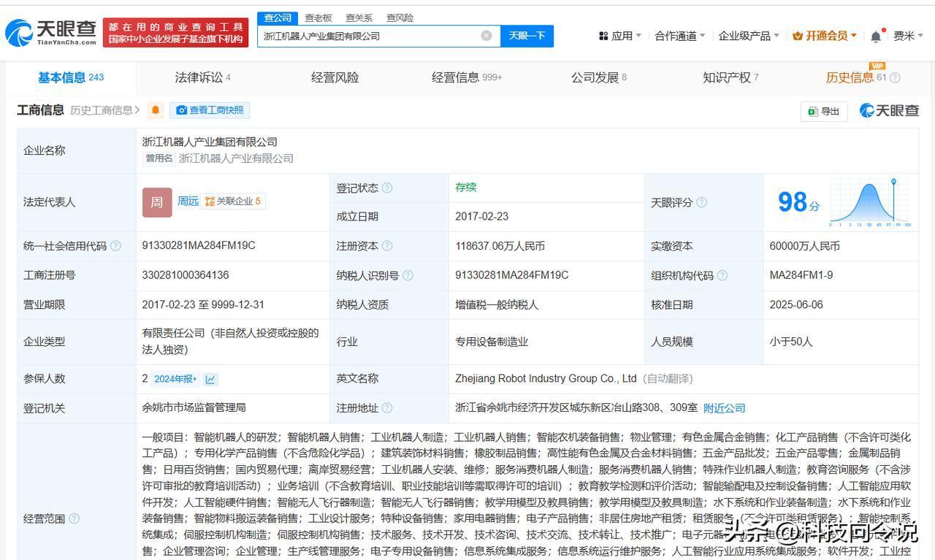Click registration number 330281000364136
Viewport: 935px width, 560px height.
tap(186, 275)
